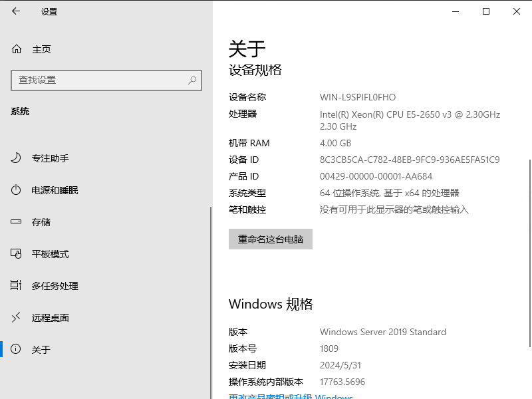Select the device name WIN-L9SPIFL0FHO text
The width and height of the screenshot is (532, 399).
(x=357, y=97)
